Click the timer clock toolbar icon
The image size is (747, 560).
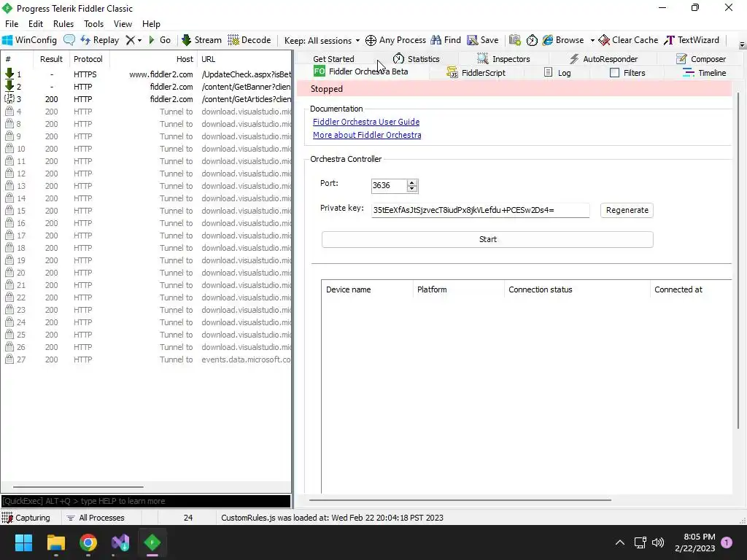point(532,40)
